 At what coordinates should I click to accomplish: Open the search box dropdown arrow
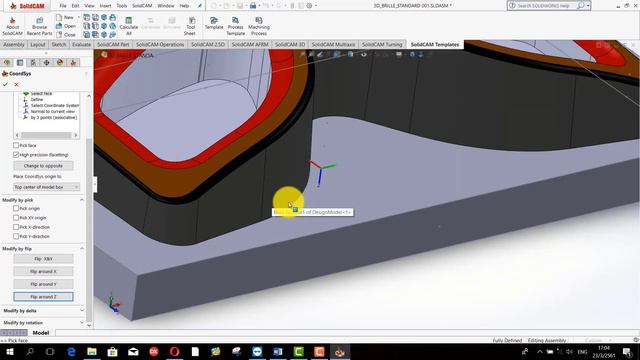pos(588,6)
